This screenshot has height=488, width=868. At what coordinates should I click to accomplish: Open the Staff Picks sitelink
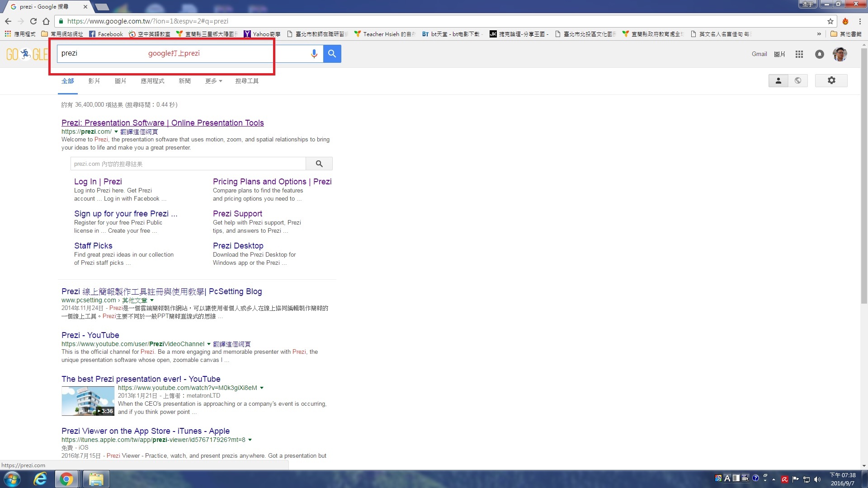pos(93,246)
